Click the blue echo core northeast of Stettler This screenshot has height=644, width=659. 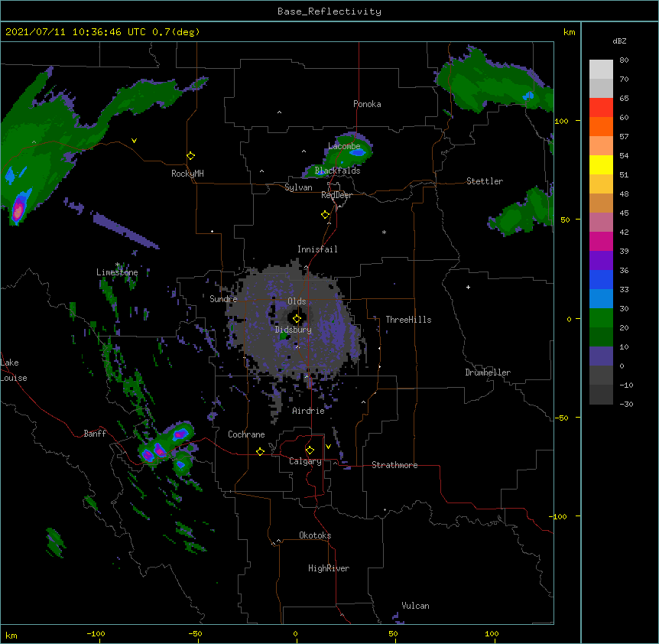(x=528, y=96)
